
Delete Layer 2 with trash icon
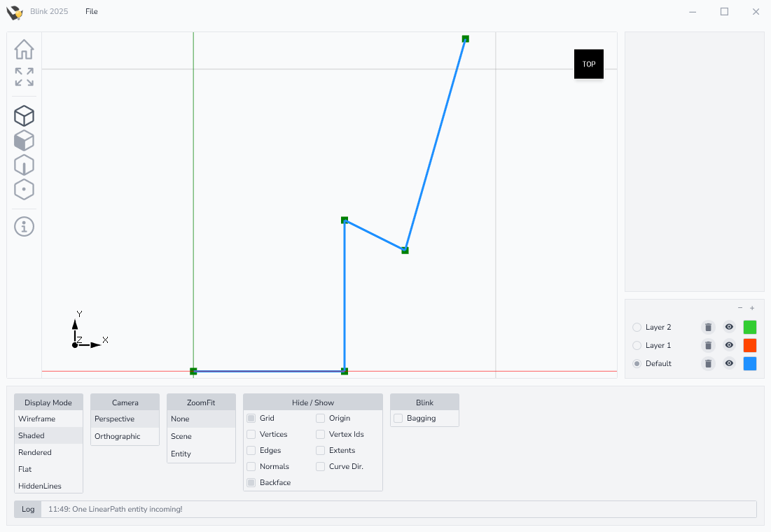tap(708, 327)
